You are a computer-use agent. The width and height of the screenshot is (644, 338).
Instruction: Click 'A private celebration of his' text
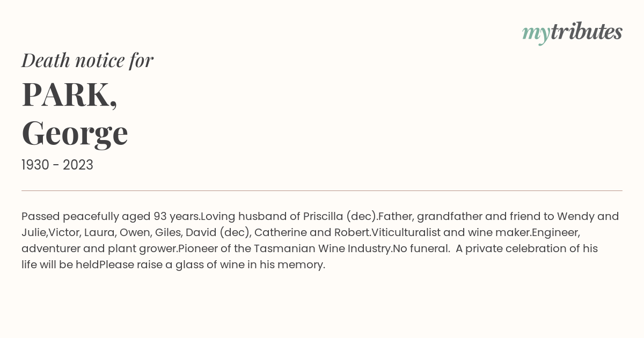526,249
